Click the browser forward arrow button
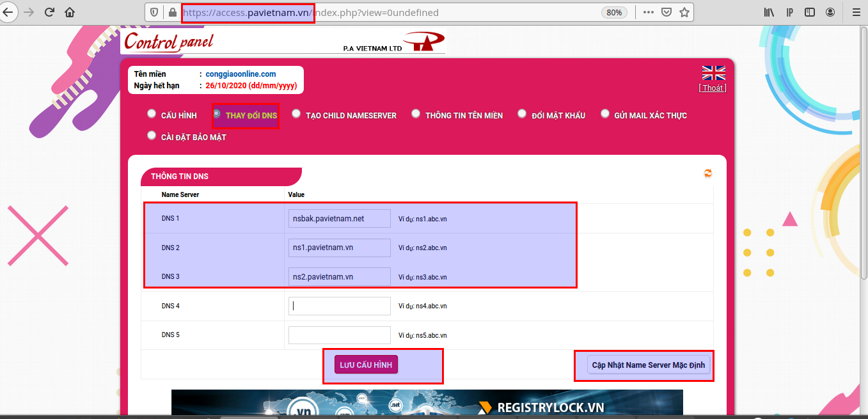Viewport: 868px width, 419px height. pos(28,12)
